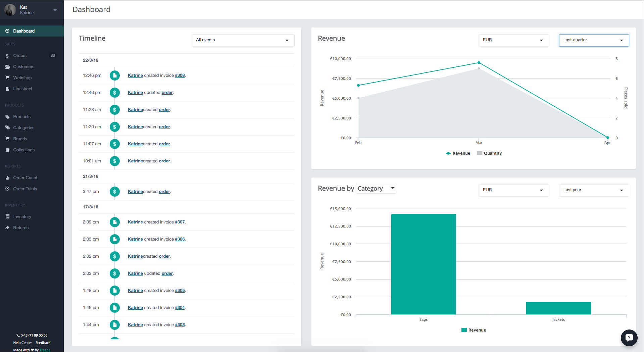Toggle Revenue legend under the category bar chart
Image resolution: width=644 pixels, height=352 pixels.
pyautogui.click(x=474, y=330)
